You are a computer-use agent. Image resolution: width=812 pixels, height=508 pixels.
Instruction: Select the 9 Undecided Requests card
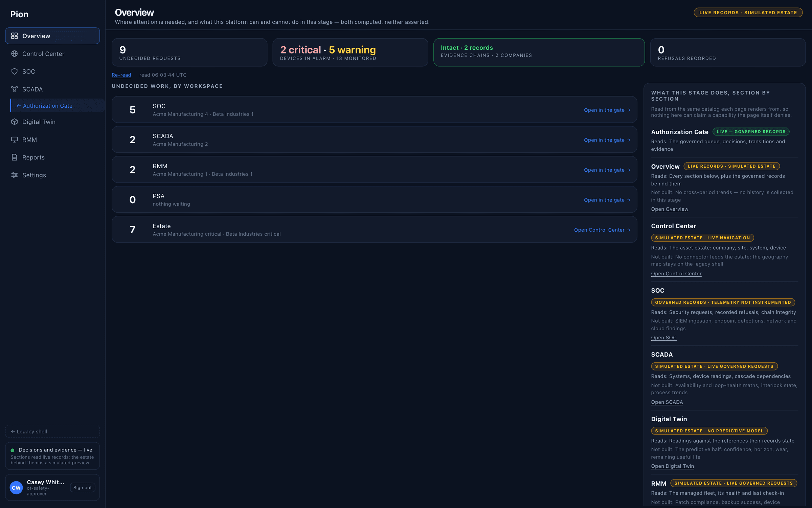(189, 52)
